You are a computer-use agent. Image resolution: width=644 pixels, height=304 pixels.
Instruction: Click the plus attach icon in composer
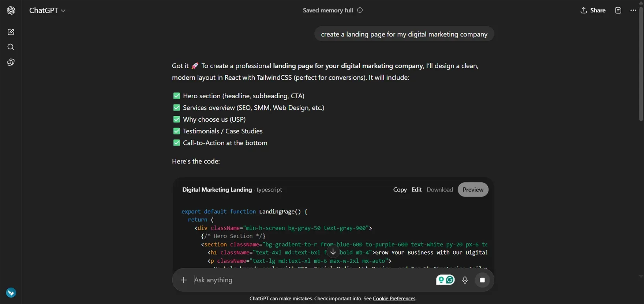click(x=184, y=280)
